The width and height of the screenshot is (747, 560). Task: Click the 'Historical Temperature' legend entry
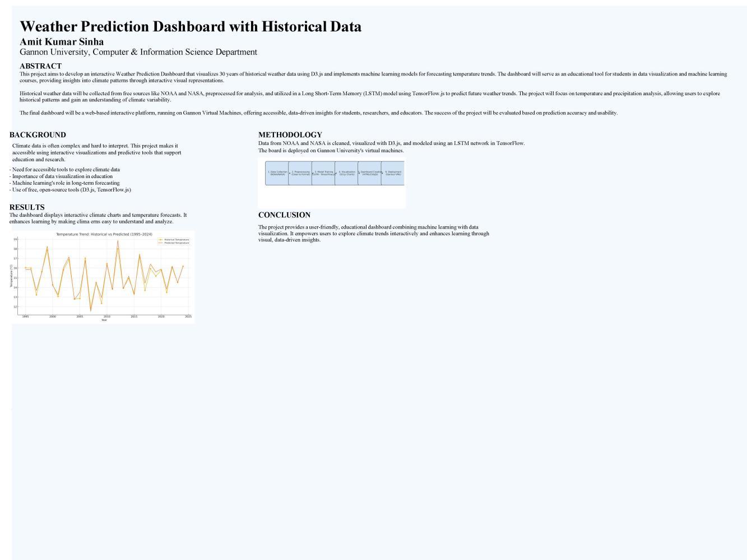[x=174, y=240]
